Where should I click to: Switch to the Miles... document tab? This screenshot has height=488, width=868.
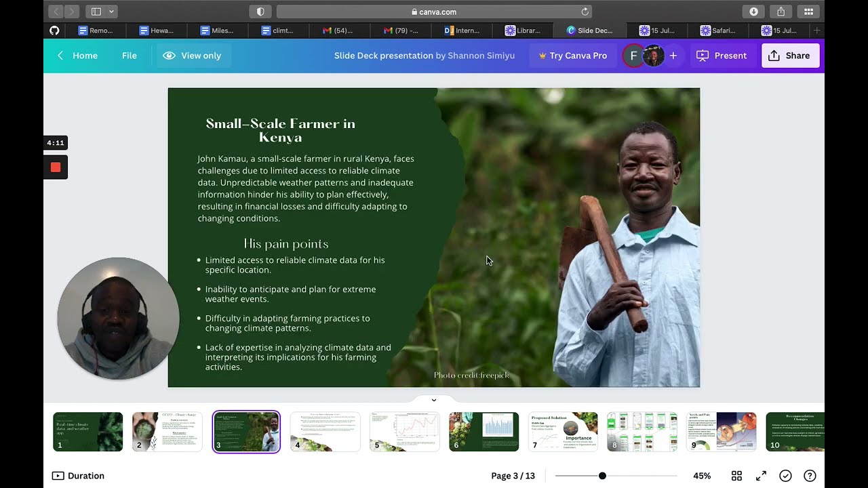(x=217, y=30)
